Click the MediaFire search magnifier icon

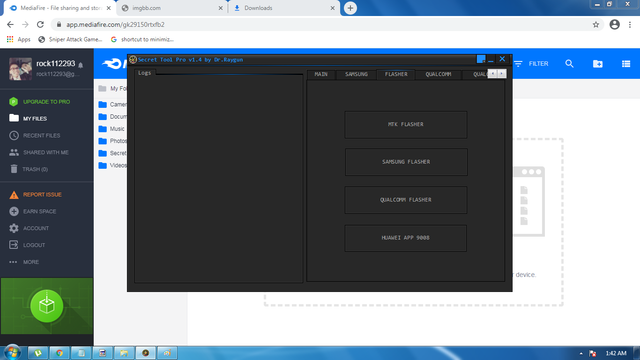569,64
